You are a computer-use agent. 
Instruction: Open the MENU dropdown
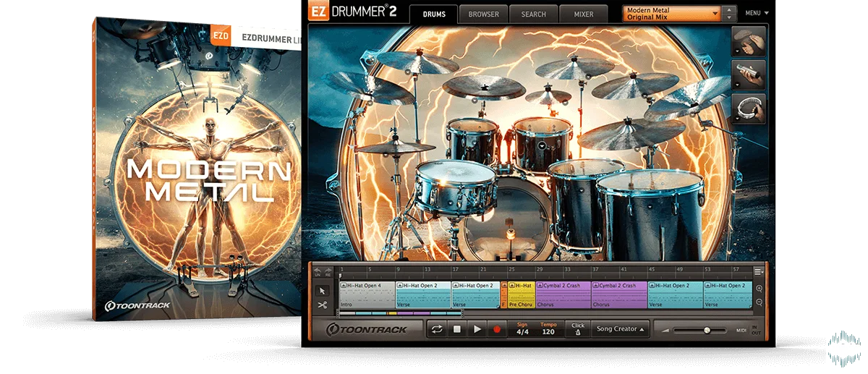click(x=757, y=13)
